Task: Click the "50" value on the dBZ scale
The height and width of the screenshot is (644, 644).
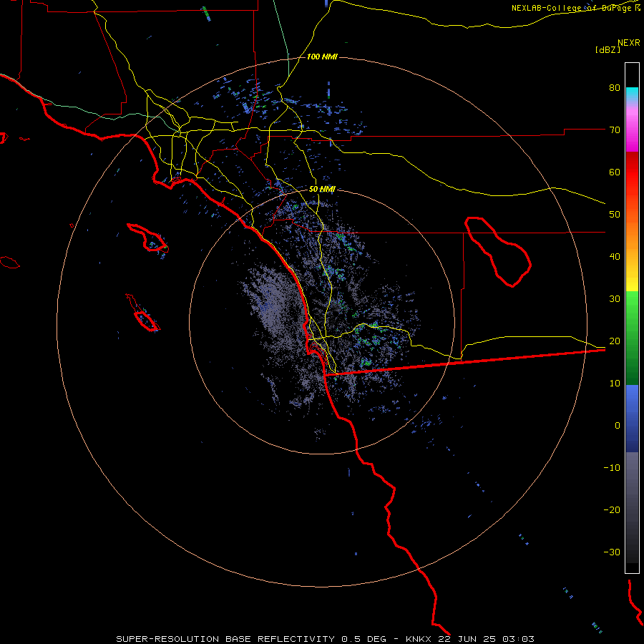Action: [615, 215]
